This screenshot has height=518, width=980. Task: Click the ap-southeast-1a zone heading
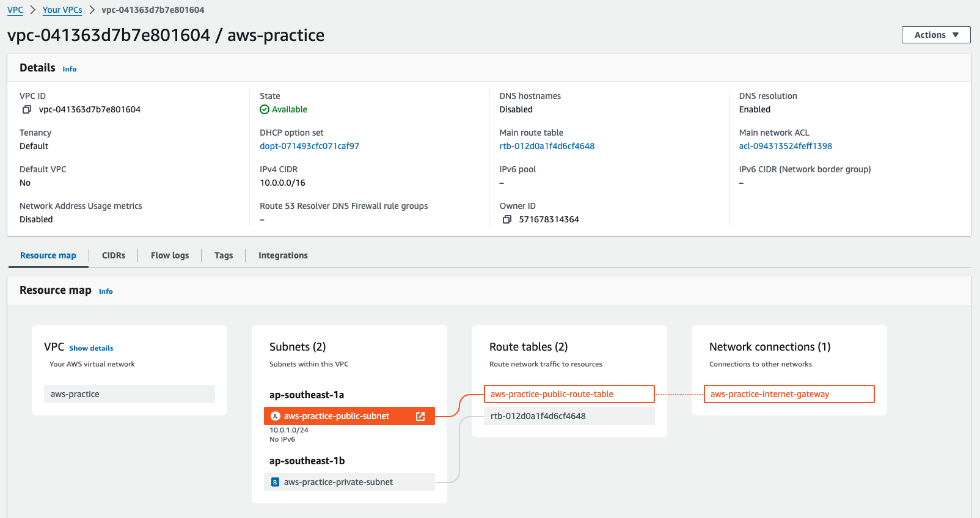(307, 395)
